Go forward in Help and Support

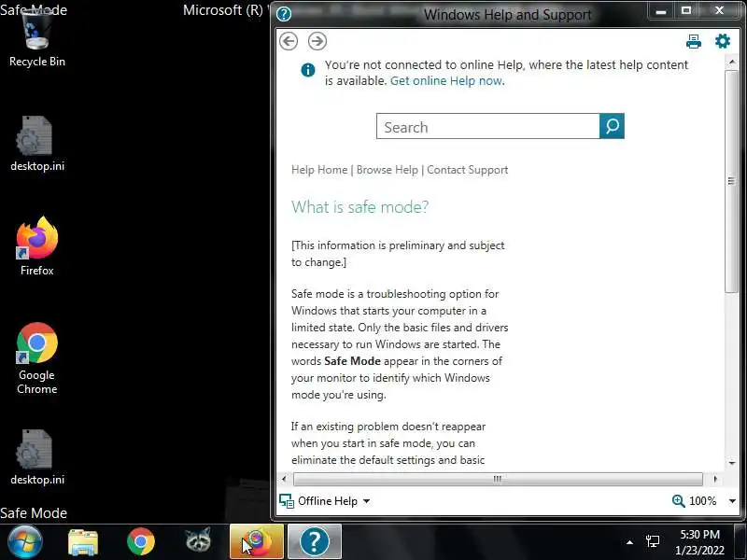[x=317, y=41]
